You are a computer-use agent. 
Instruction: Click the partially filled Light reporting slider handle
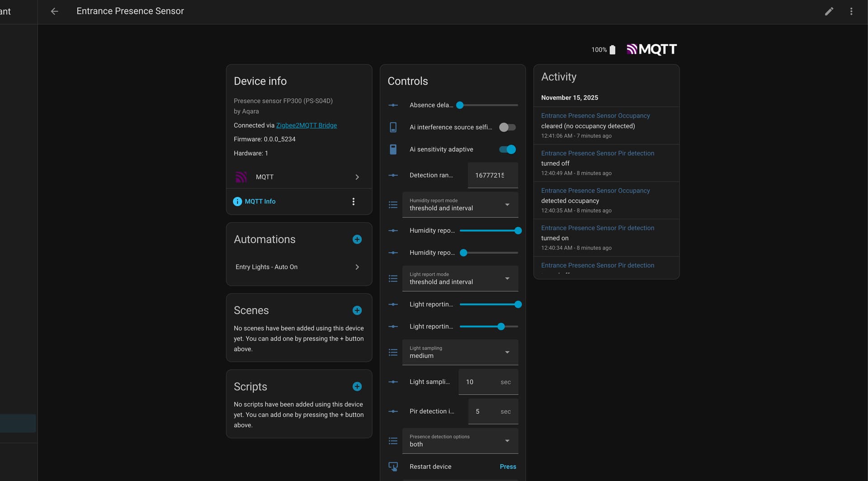click(x=501, y=326)
